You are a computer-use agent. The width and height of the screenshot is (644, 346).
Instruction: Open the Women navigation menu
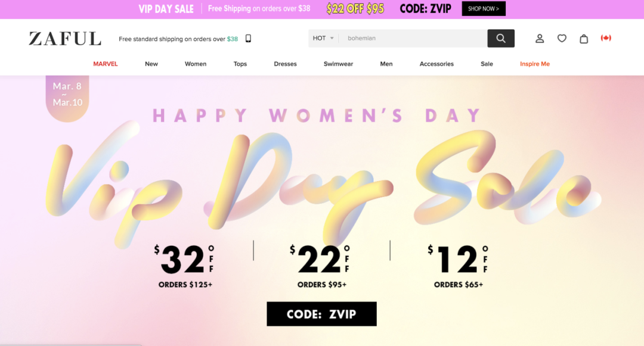[196, 64]
